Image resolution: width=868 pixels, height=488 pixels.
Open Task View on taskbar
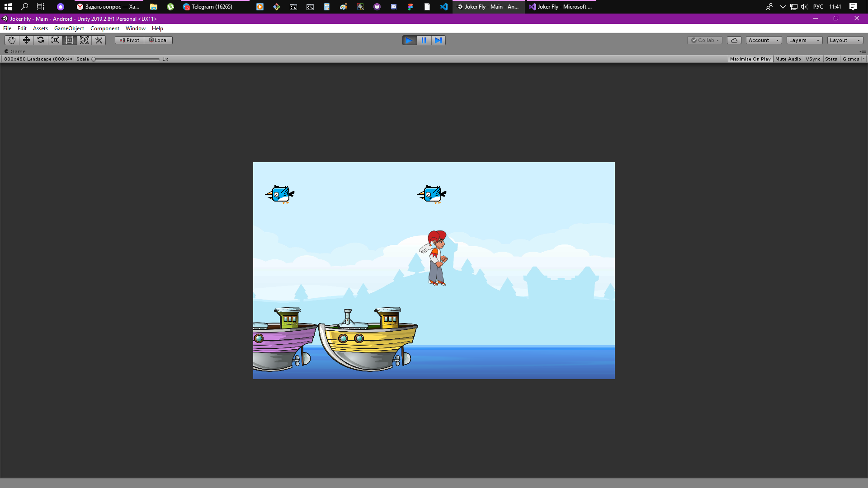pyautogui.click(x=41, y=7)
